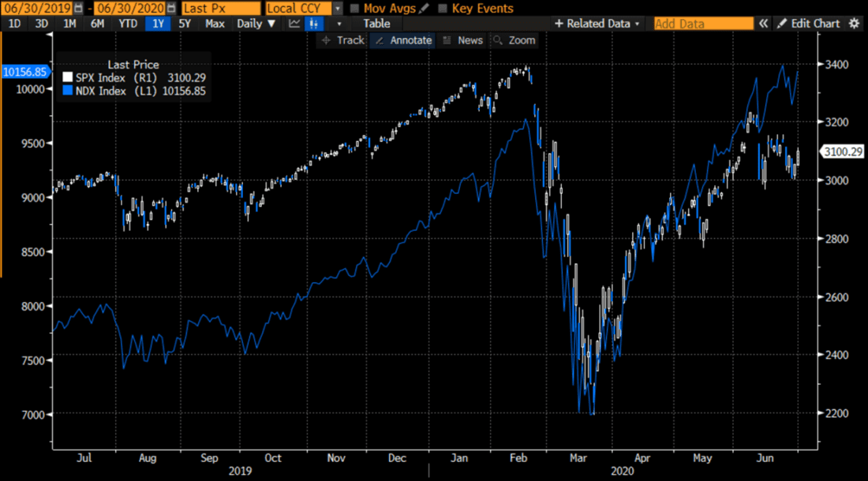
Task: Click the end date field 06/30/2020
Action: coord(130,9)
